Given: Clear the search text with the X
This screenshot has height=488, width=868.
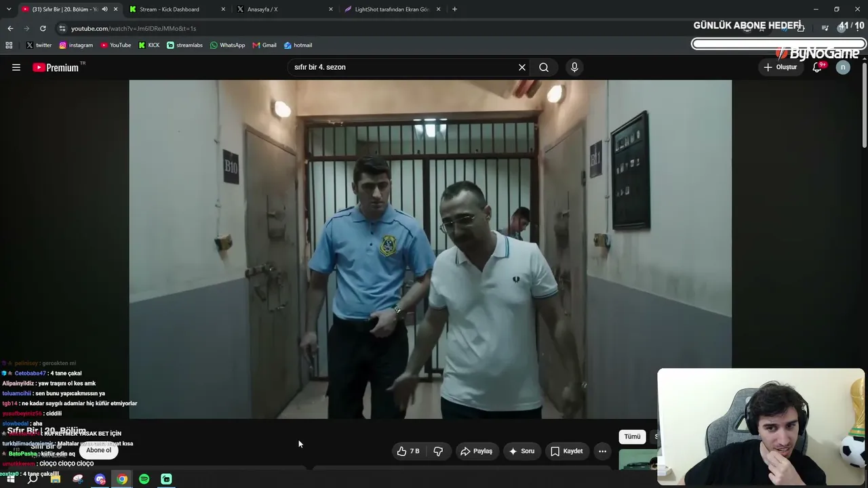Looking at the screenshot, I should click(522, 67).
